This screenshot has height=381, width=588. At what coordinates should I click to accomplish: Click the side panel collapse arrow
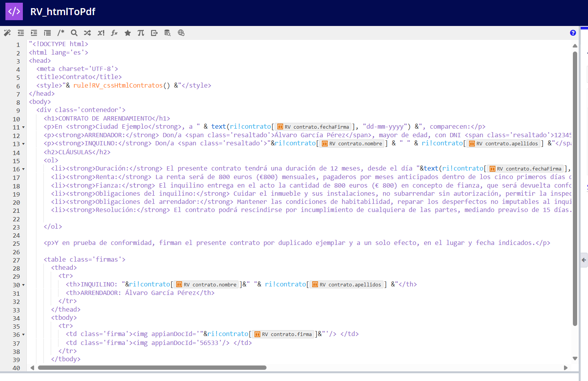pyautogui.click(x=584, y=260)
